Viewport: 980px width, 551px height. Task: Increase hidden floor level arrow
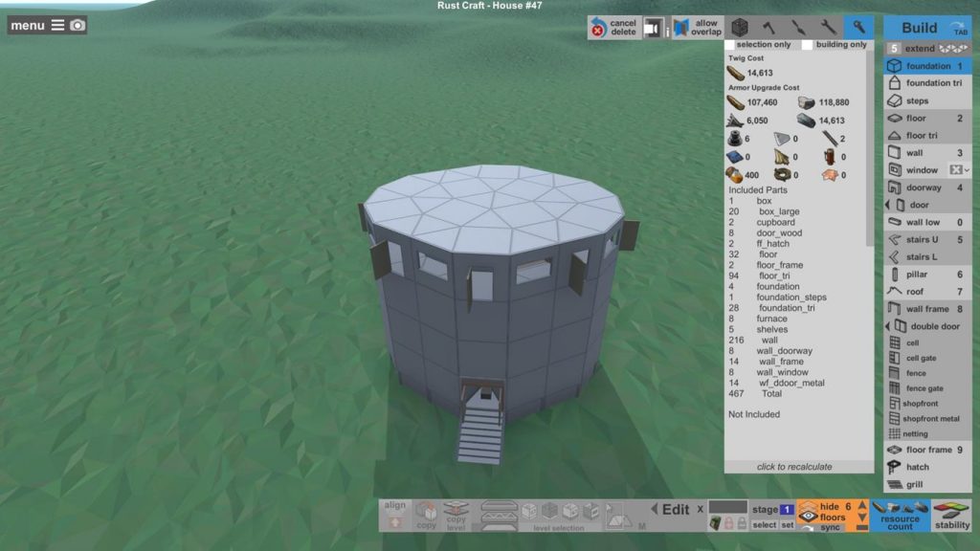click(x=862, y=505)
